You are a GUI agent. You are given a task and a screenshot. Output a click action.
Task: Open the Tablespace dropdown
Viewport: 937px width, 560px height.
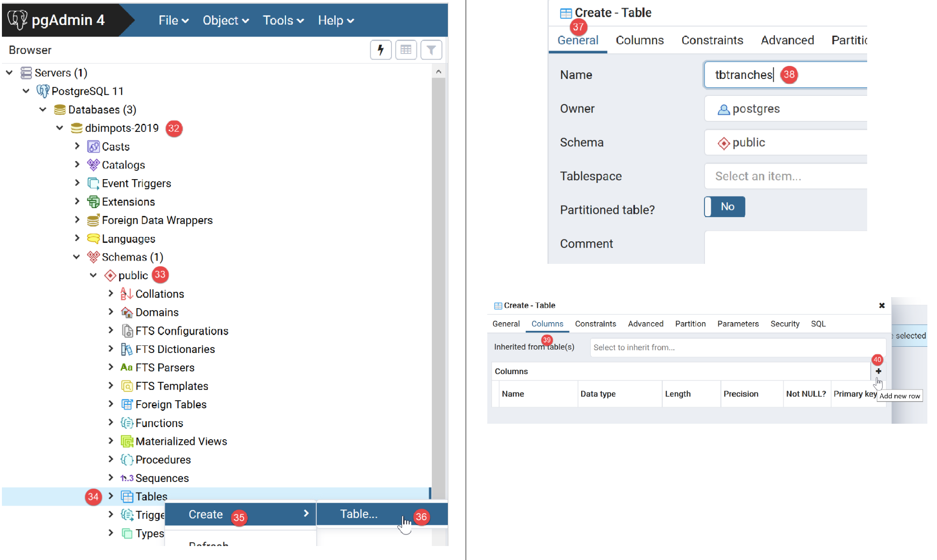[785, 176]
